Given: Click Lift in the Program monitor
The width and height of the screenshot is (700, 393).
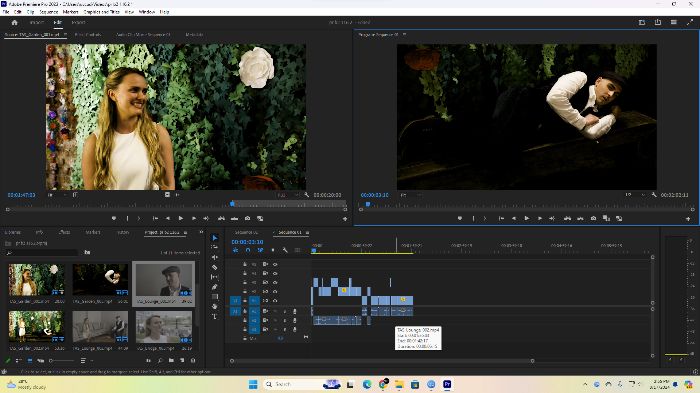Looking at the screenshot, I should tap(567, 218).
